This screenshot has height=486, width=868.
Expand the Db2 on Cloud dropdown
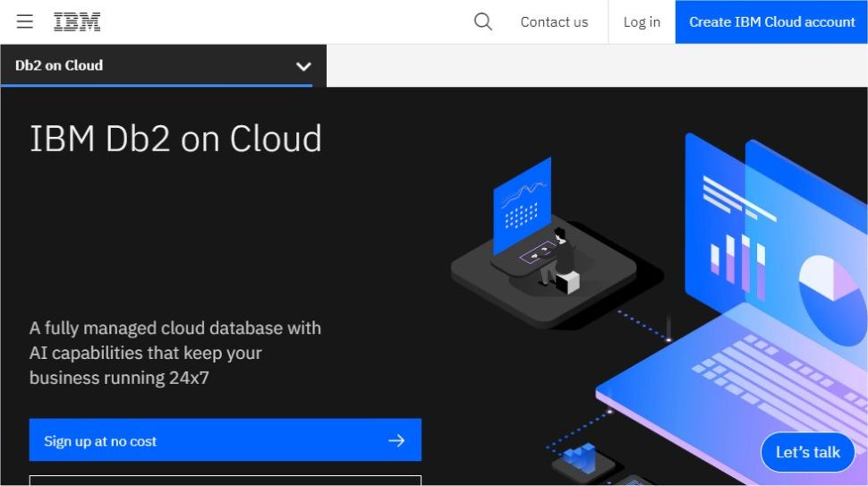(x=163, y=65)
